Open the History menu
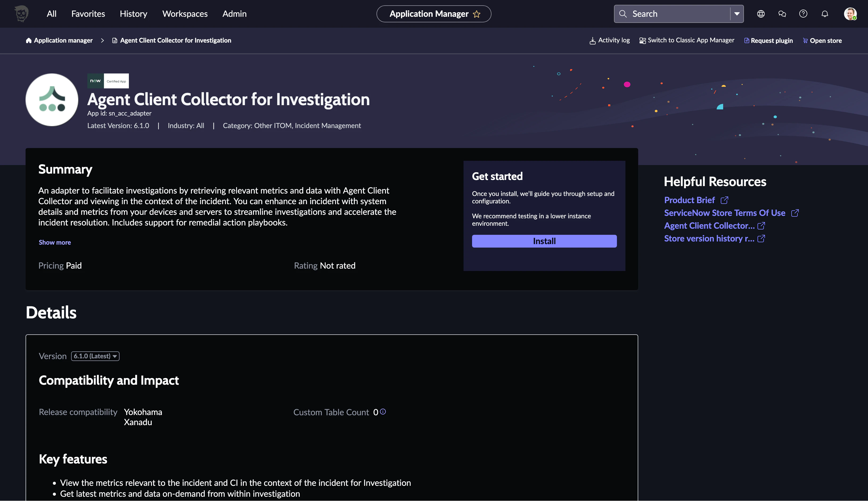 [134, 14]
